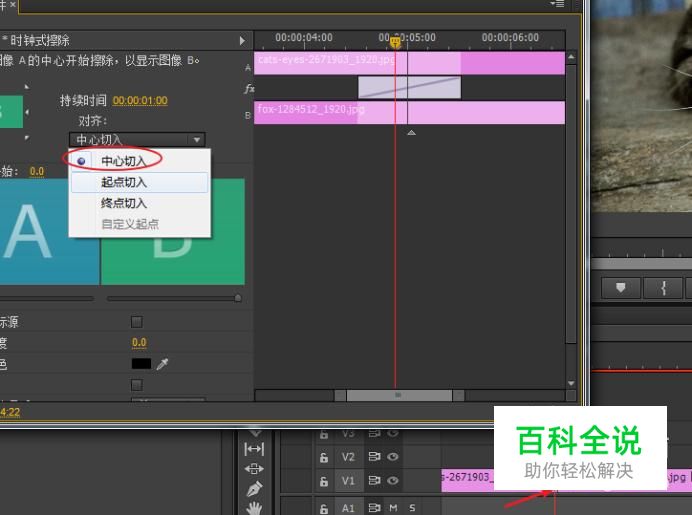The image size is (692, 515).
Task: Toggle the V2 track lock
Action: tap(324, 457)
